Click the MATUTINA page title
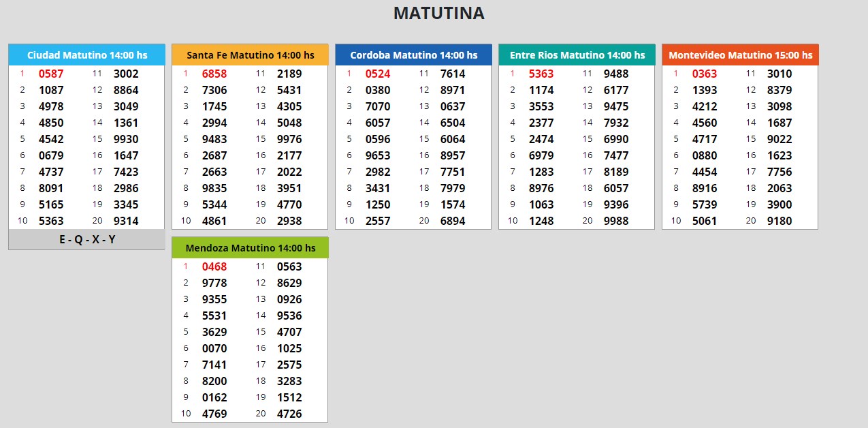Screen dimensions: 868x428 point(438,14)
